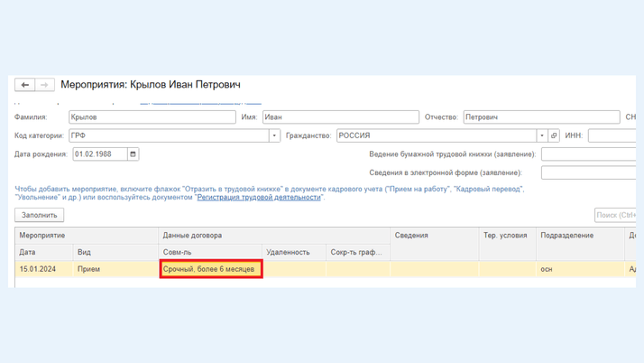Select the Сведения в электронной форме field
The image size is (644, 363).
pyautogui.click(x=590, y=172)
